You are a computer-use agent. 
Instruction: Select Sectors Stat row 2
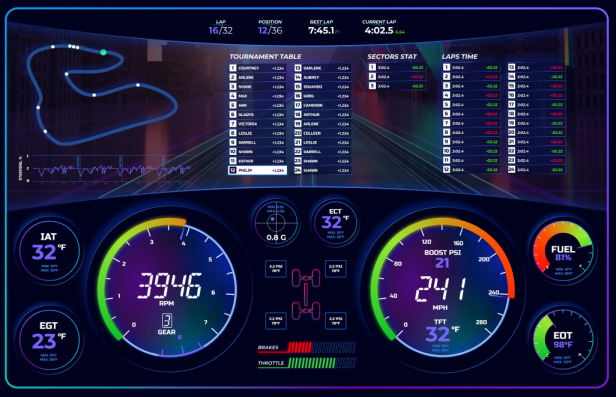(x=397, y=77)
